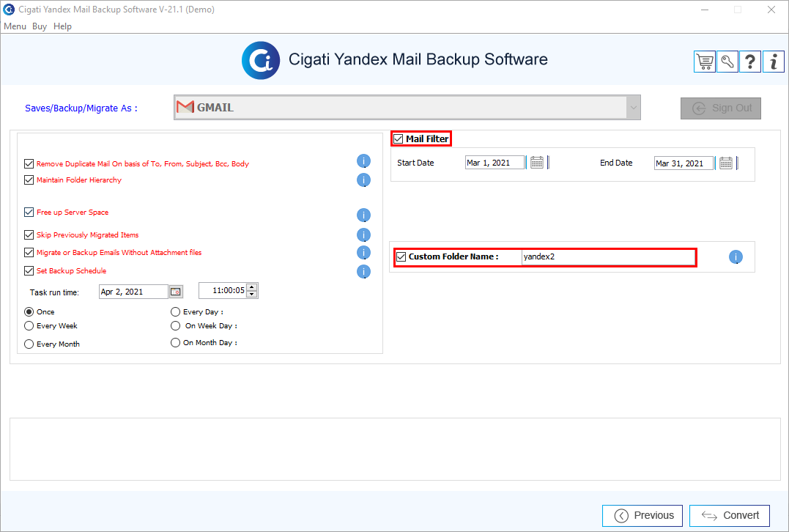The image size is (789, 532).
Task: Show info for Set Backup Schedule
Action: pos(364,271)
